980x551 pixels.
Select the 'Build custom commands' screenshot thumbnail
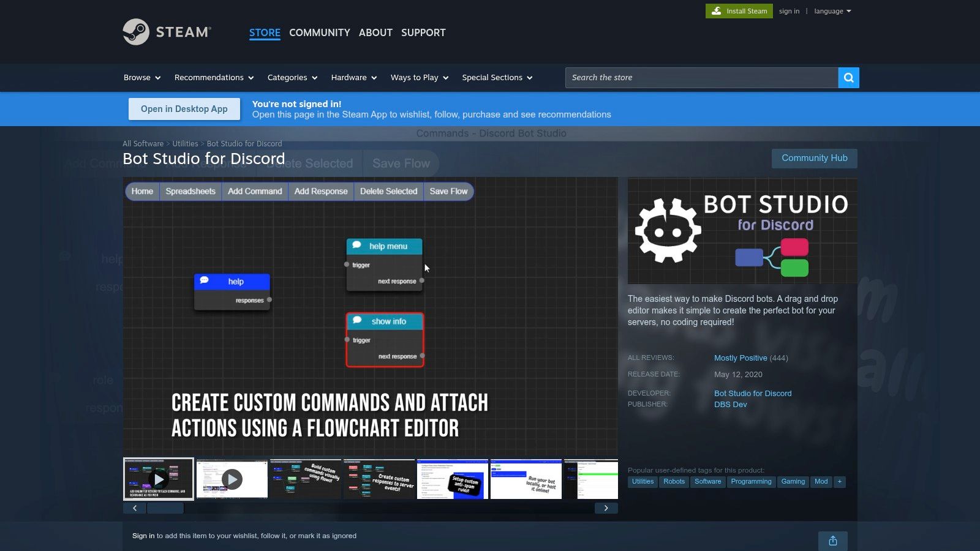(306, 479)
